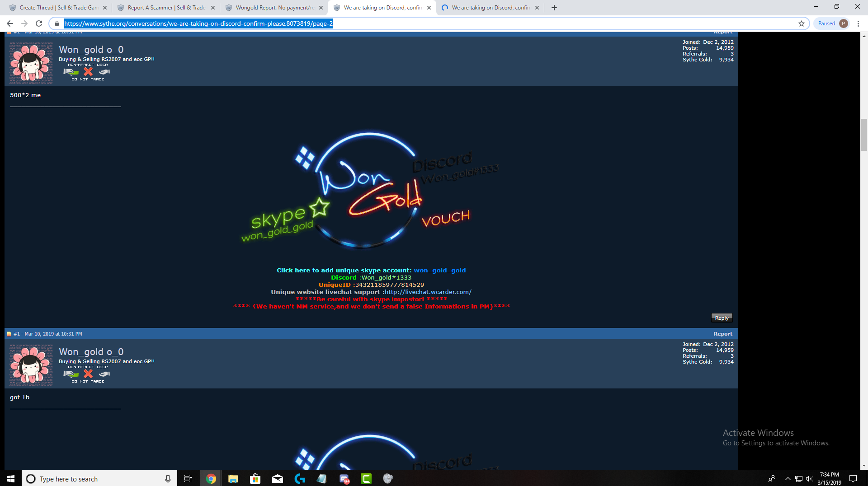Click the scrollbar up arrow
Screen dimensions: 868x486
[x=864, y=36]
